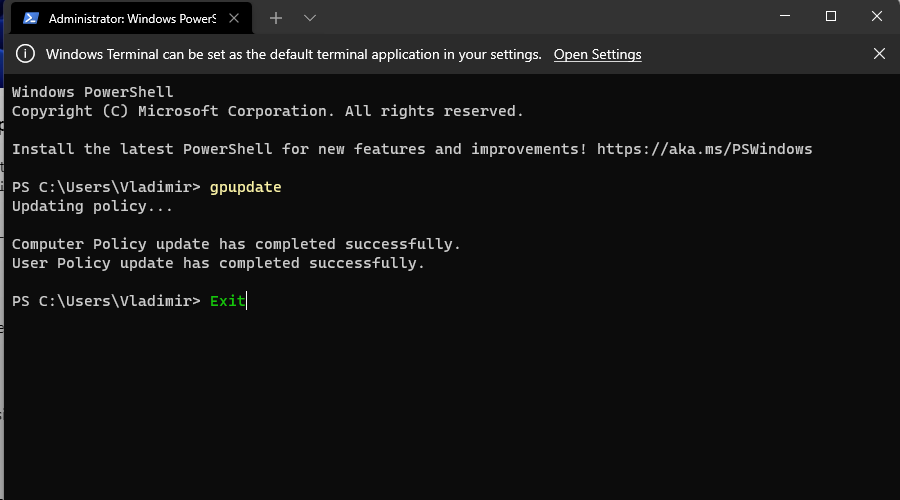Open a new tab with the plus button

pyautogui.click(x=276, y=18)
